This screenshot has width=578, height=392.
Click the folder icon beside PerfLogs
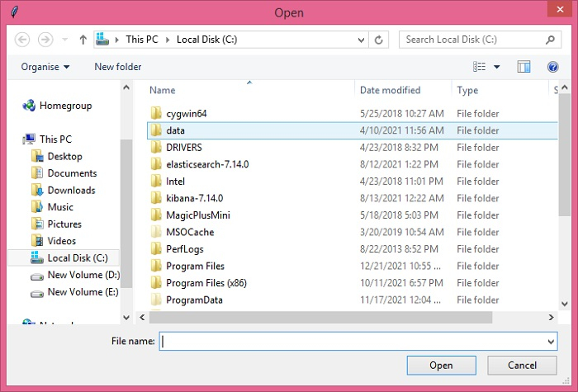tap(156, 249)
